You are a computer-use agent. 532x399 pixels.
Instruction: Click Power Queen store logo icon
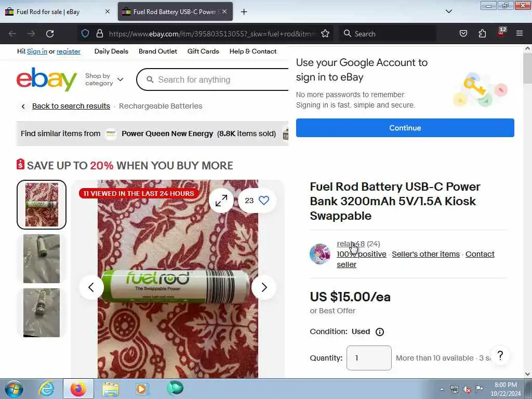(111, 134)
